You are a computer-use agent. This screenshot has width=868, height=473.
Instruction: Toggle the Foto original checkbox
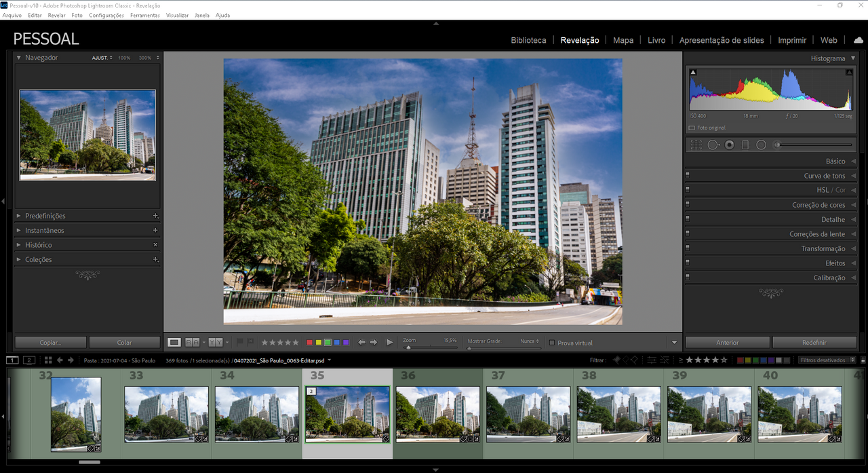692,128
